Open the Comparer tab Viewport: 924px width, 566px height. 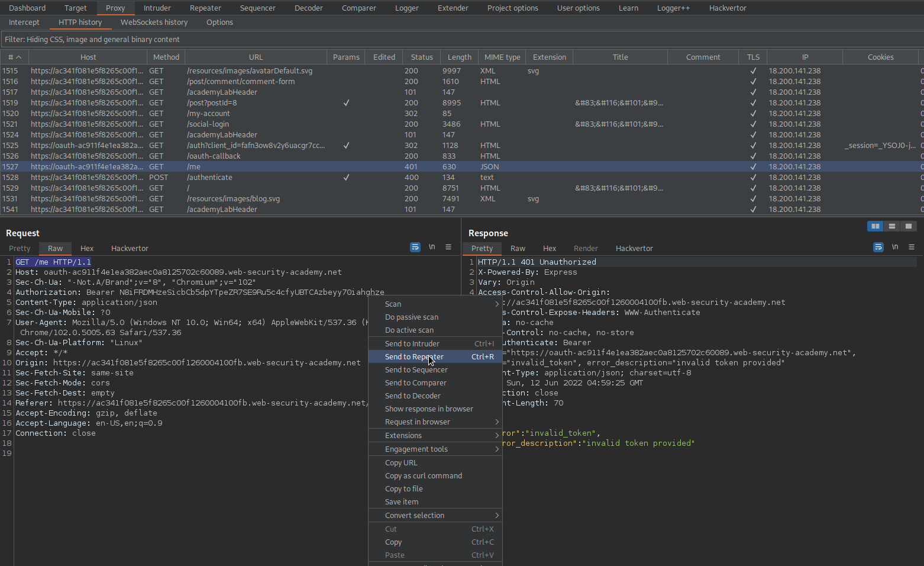(358, 8)
